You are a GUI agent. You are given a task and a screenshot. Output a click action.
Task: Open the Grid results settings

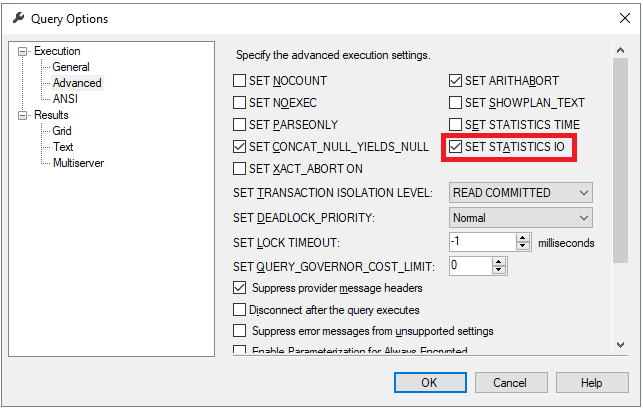tap(62, 131)
